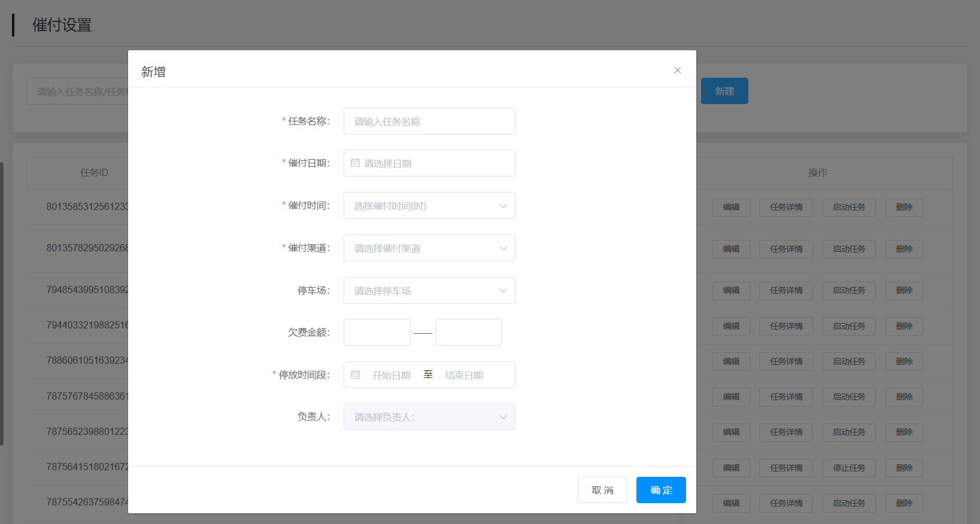980x524 pixels.
Task: Click the maximum 欠费金额 input box
Action: pos(468,333)
